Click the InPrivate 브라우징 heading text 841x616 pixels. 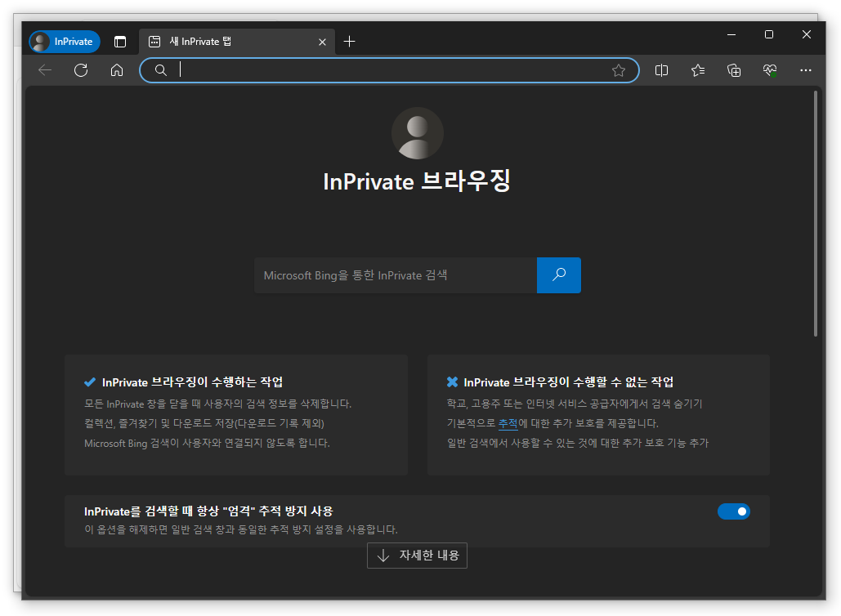[x=417, y=181]
